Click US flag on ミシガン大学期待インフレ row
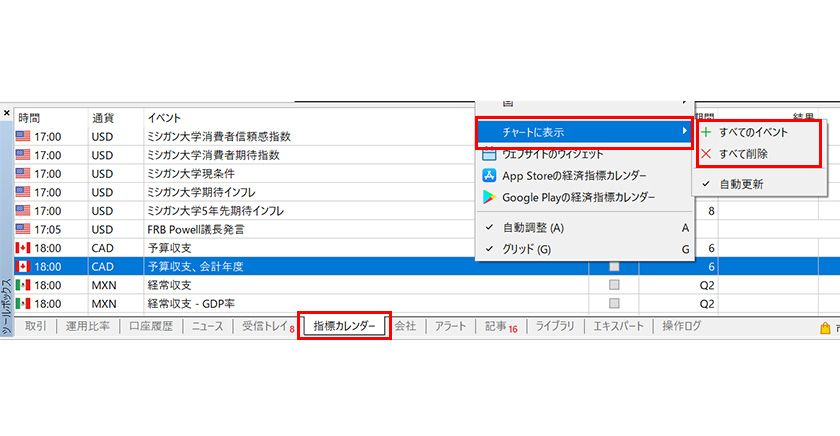This screenshot has width=840, height=436. pos(22,192)
